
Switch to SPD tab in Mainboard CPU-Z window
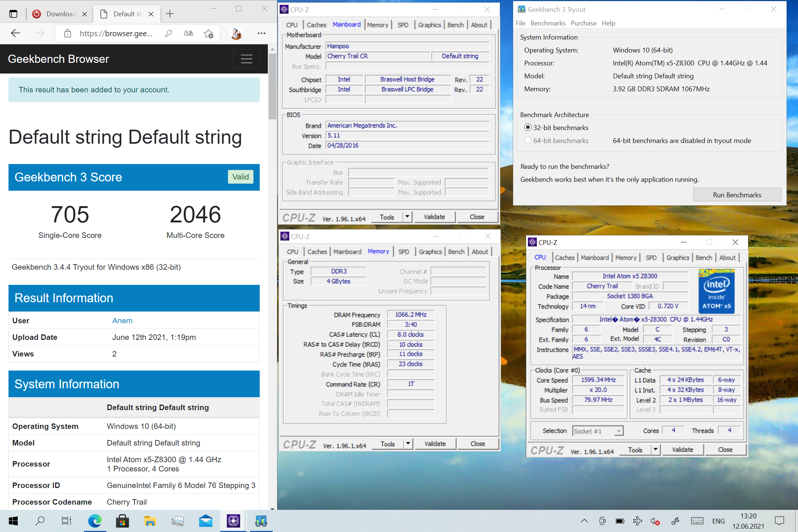[x=403, y=25]
